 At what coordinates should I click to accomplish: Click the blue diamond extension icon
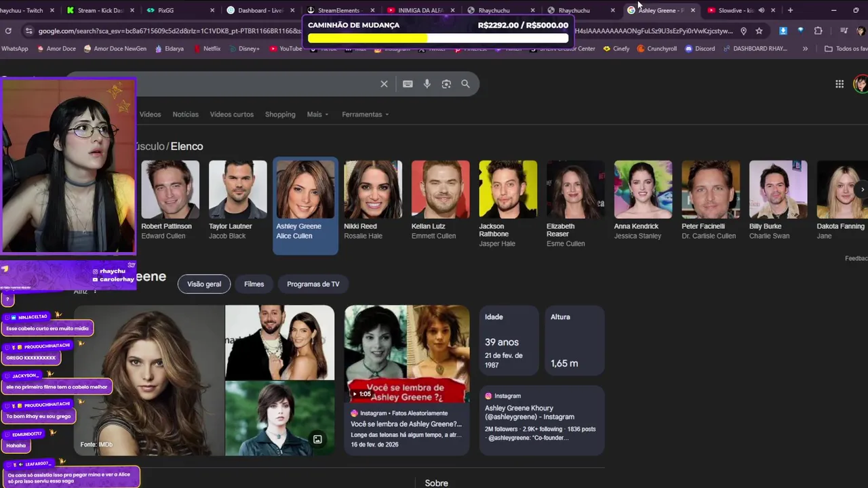pyautogui.click(x=800, y=30)
